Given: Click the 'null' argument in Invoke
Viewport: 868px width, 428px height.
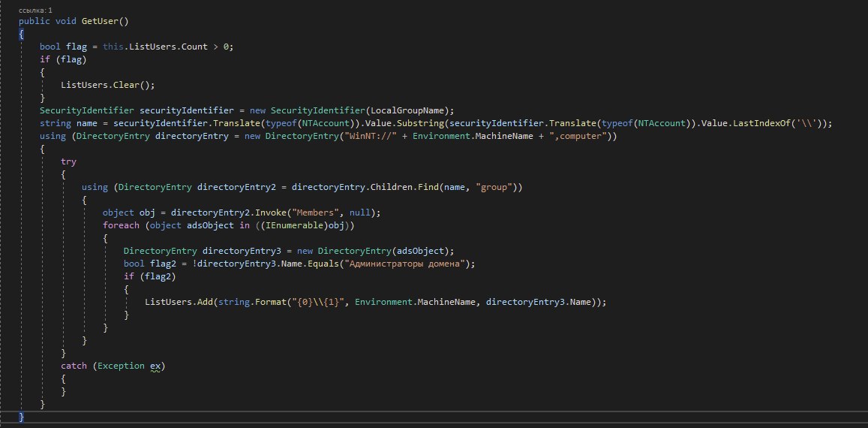Looking at the screenshot, I should [359, 213].
